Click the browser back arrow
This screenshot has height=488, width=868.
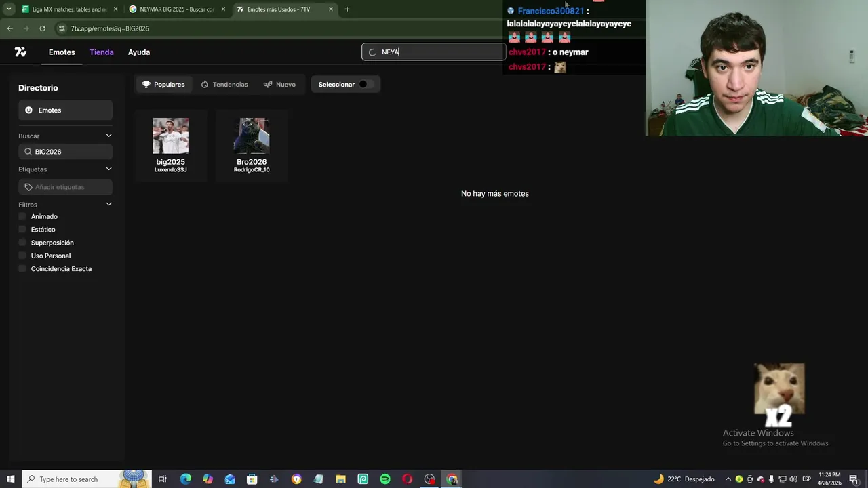click(x=9, y=28)
